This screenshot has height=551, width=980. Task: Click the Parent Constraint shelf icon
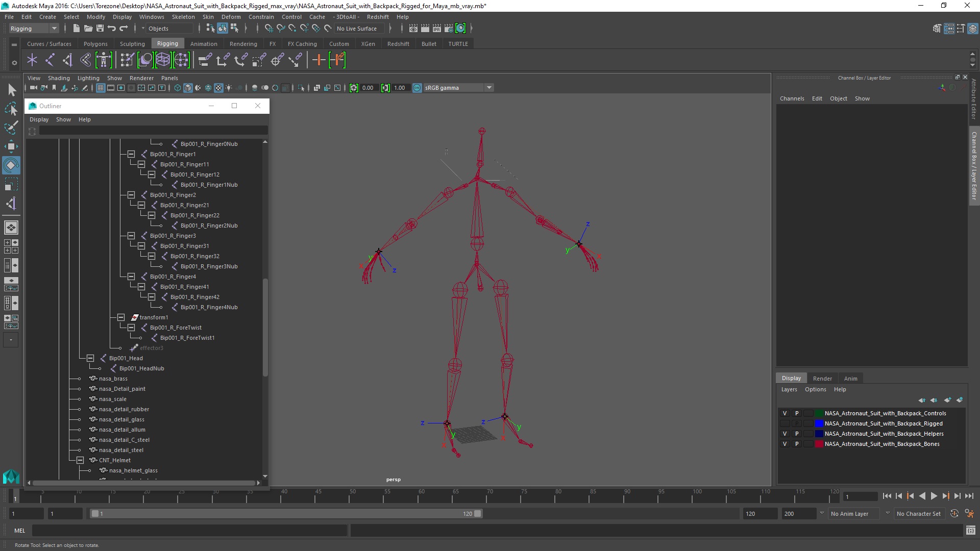[x=205, y=60]
